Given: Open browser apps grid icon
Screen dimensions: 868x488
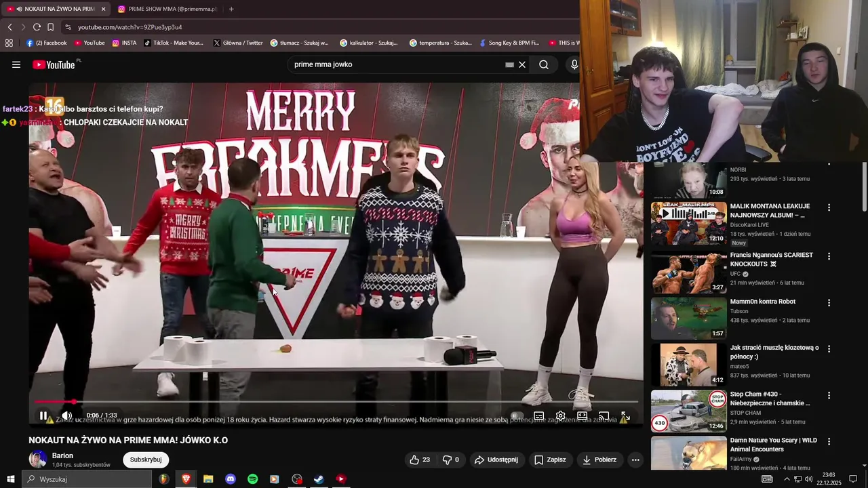Looking at the screenshot, I should click(9, 43).
